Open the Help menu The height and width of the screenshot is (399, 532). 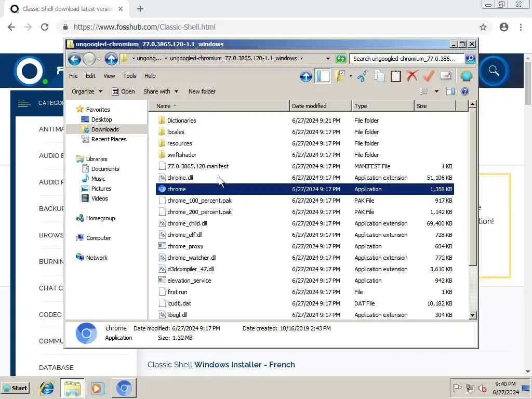coord(150,76)
